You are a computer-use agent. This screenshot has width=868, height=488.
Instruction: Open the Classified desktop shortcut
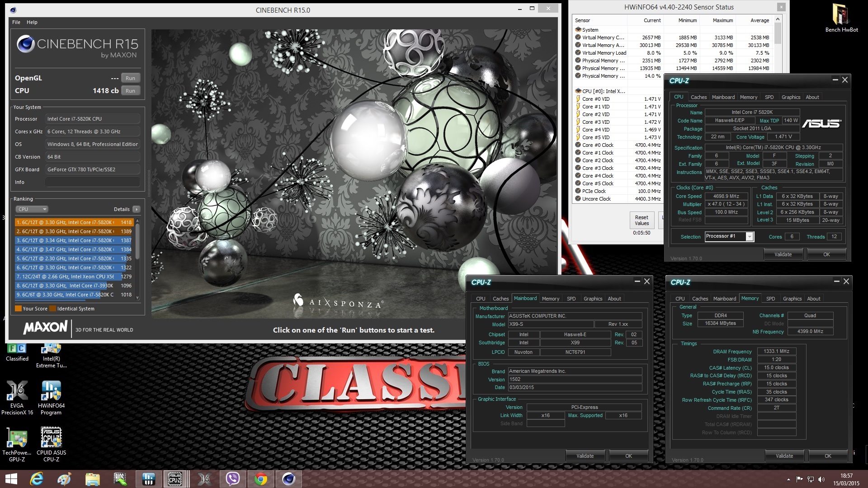17,353
